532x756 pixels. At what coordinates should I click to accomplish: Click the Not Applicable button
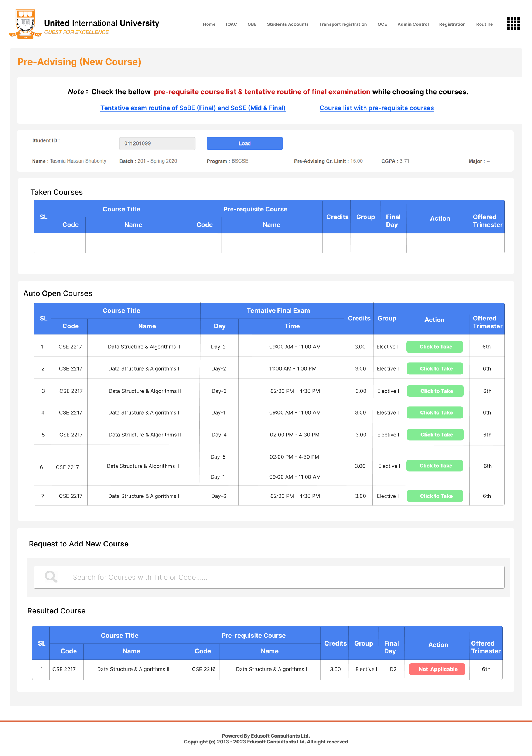click(437, 669)
